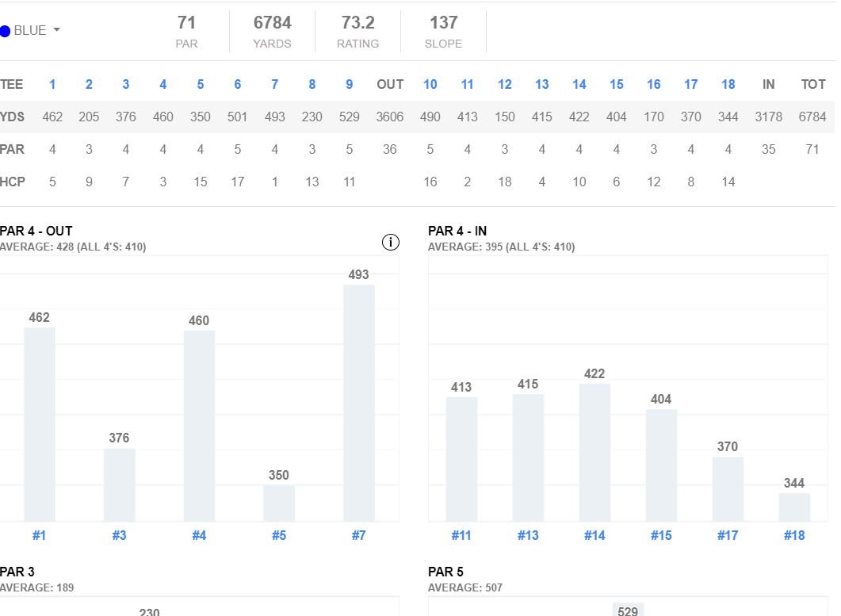Select hole 12 in the scorecard row

coord(504,85)
